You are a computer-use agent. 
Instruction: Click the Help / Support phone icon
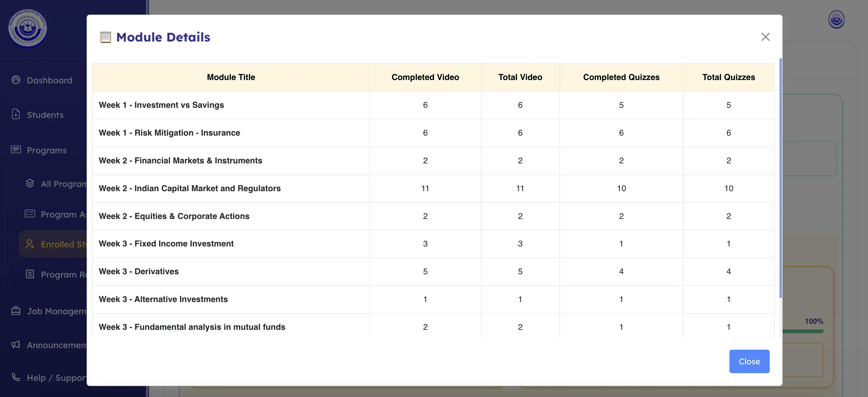16,377
